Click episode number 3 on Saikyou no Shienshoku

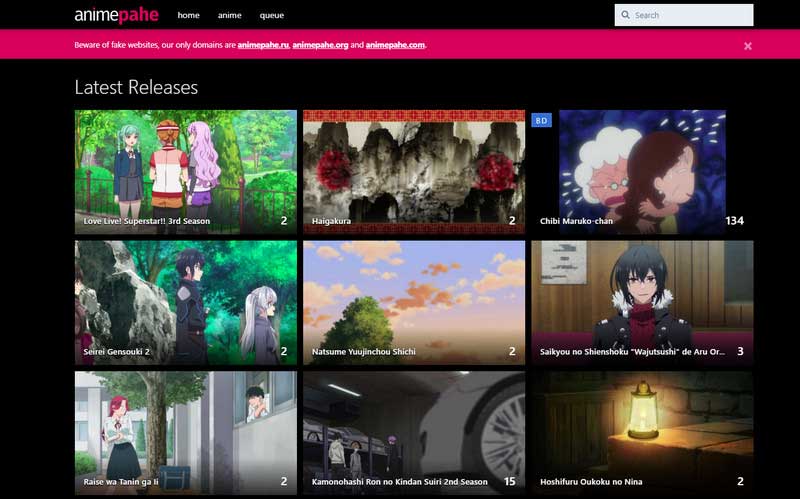point(740,352)
